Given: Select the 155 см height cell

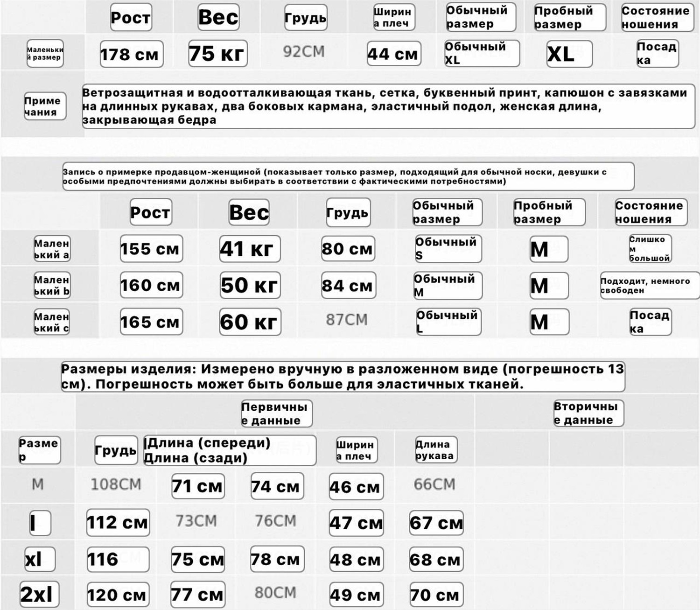Looking at the screenshot, I should point(151,249).
